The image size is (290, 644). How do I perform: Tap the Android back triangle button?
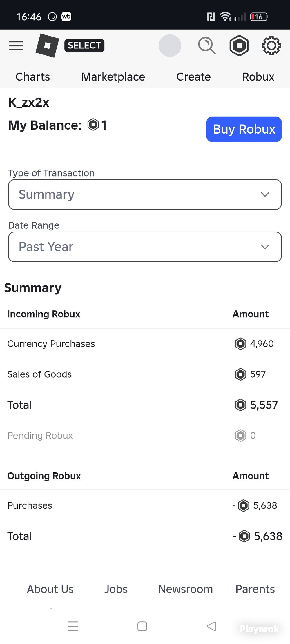click(212, 626)
